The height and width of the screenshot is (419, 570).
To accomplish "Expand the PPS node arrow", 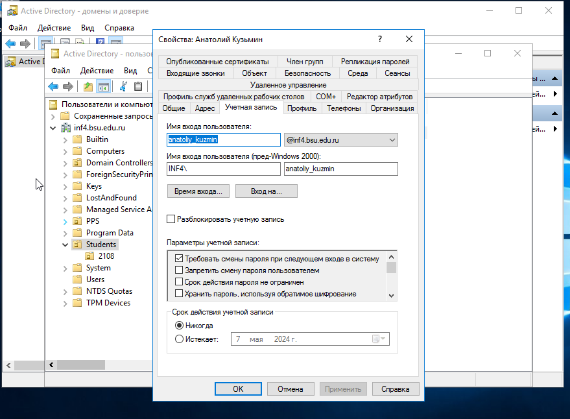I will pyautogui.click(x=65, y=221).
